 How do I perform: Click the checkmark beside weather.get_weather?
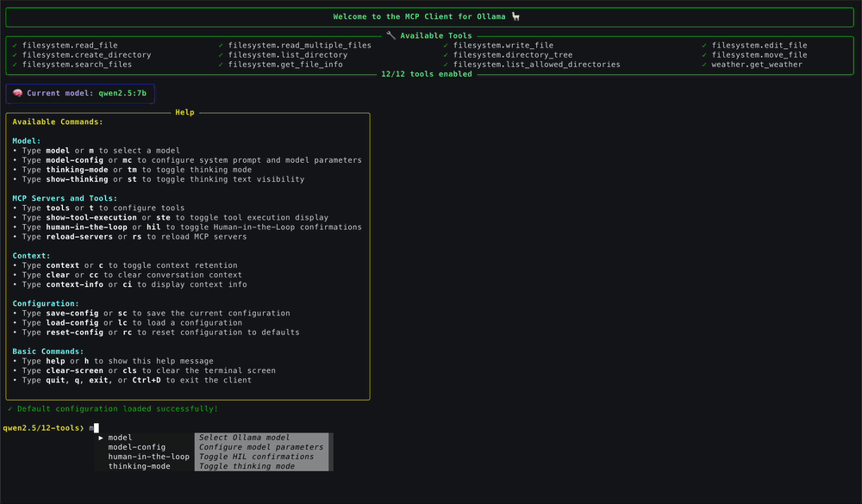point(704,64)
